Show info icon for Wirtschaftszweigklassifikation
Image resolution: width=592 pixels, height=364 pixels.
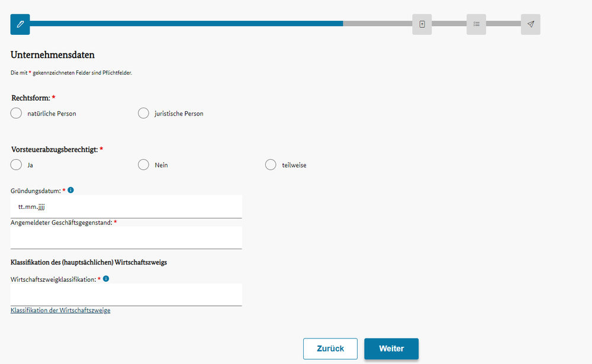106,279
